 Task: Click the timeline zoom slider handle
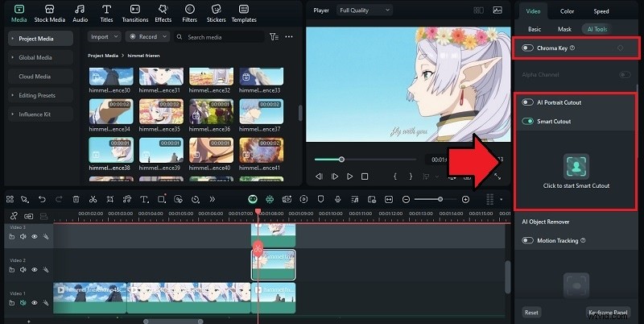coord(440,199)
